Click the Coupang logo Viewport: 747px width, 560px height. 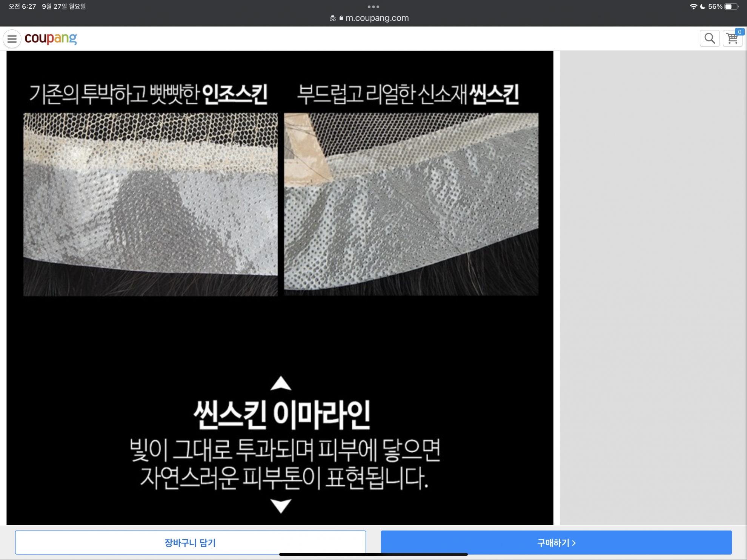coord(51,38)
